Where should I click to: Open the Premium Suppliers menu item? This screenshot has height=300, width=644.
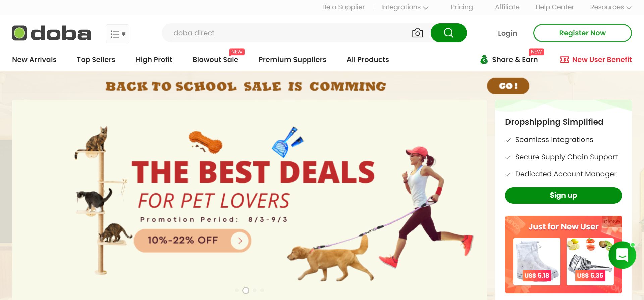coord(292,60)
